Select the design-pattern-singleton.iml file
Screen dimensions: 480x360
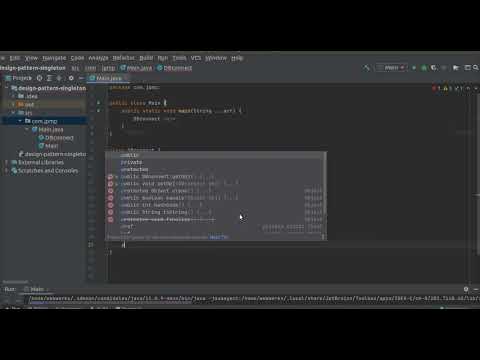(53, 154)
